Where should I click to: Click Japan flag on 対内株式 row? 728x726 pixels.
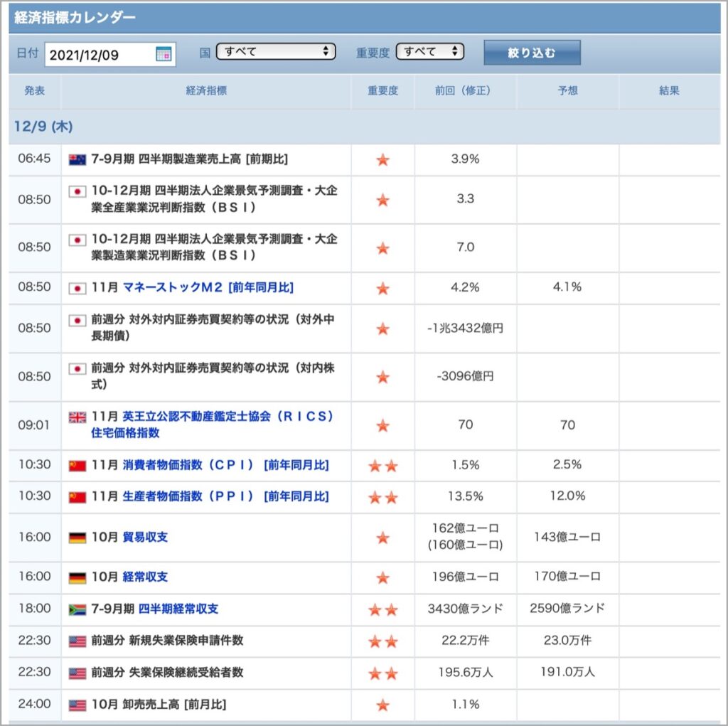coord(77,369)
